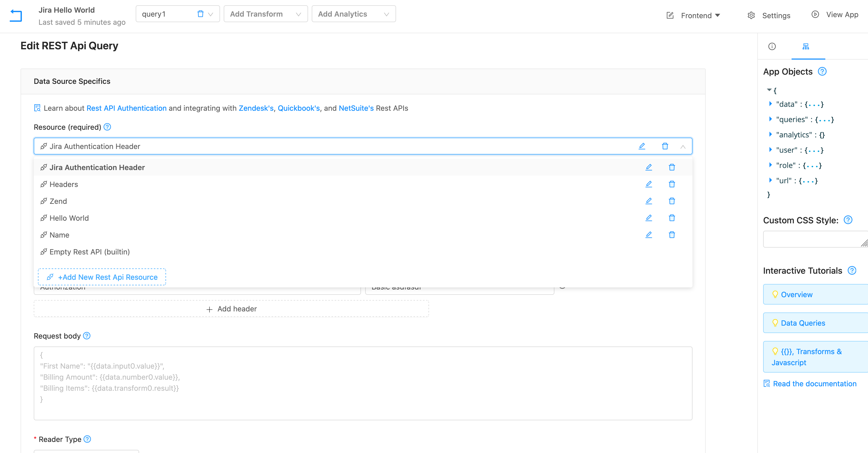Select Empty Rest API (builtin) option
The height and width of the screenshot is (453, 868).
click(x=363, y=252)
